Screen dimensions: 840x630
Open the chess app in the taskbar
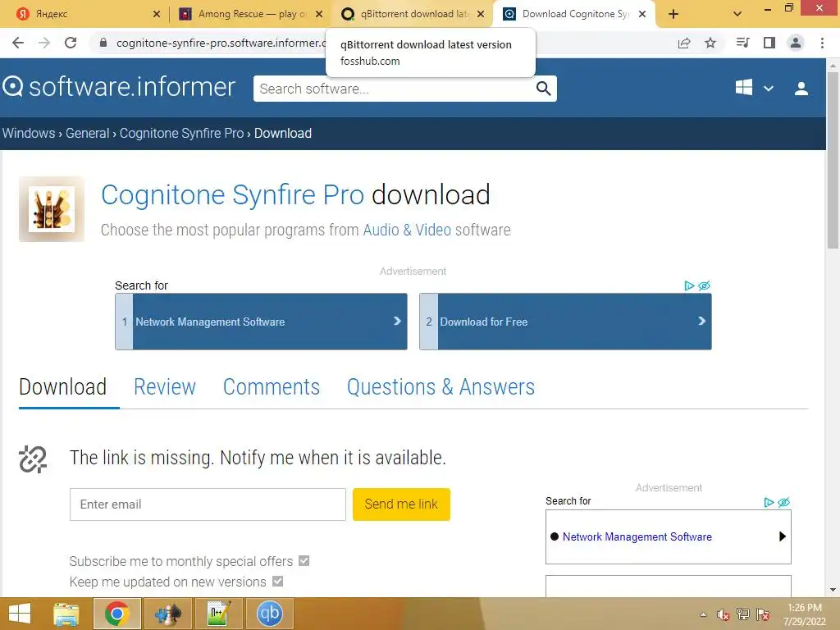coord(167,614)
